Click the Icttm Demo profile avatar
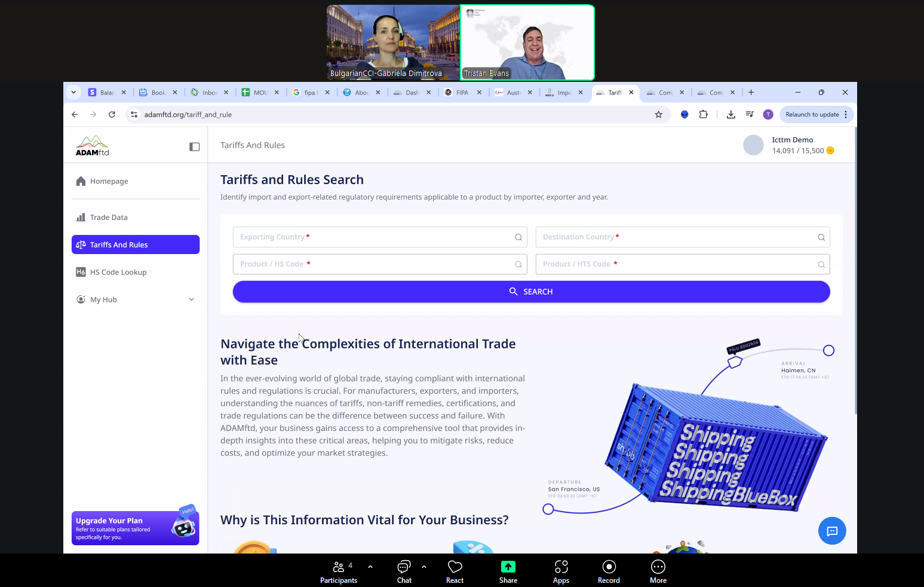 753,145
